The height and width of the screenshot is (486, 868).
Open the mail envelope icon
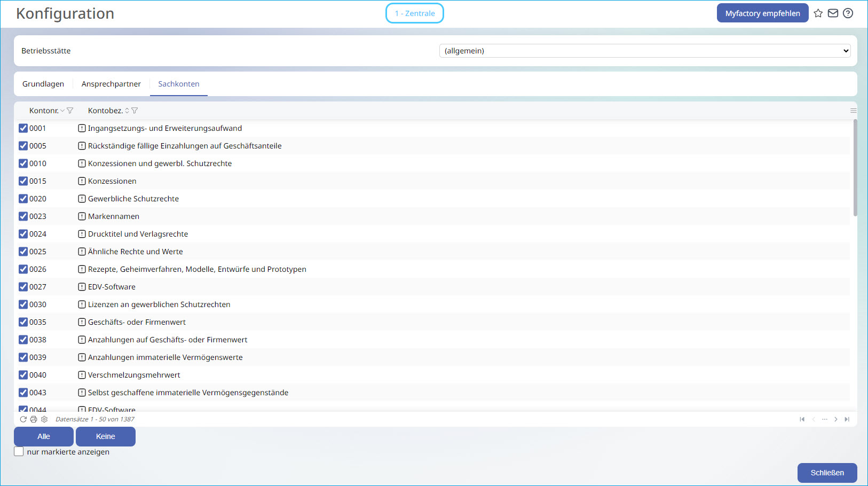[x=833, y=13]
